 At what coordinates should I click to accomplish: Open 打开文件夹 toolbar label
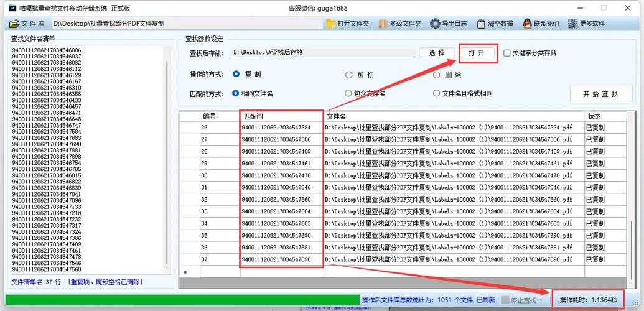pos(353,24)
